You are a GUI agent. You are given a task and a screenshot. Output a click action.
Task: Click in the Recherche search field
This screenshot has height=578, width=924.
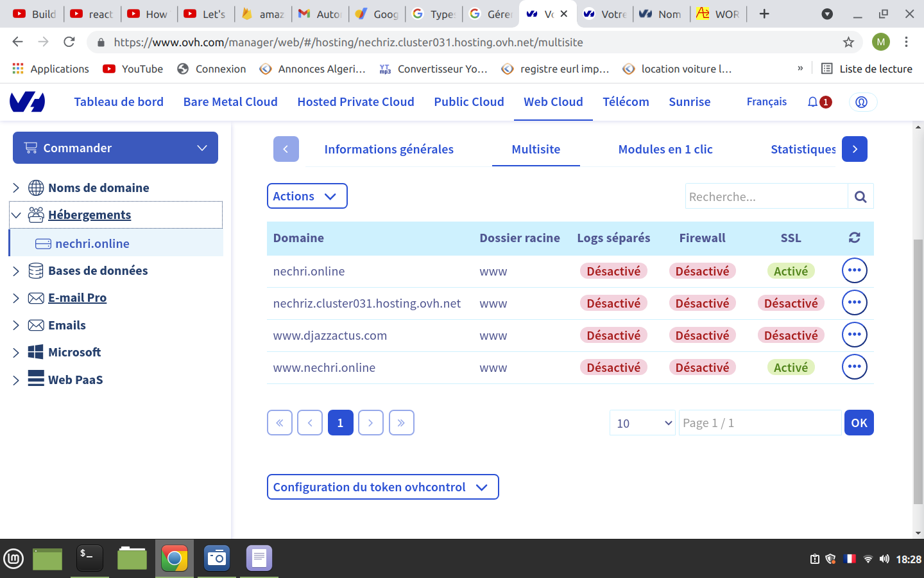(x=766, y=197)
